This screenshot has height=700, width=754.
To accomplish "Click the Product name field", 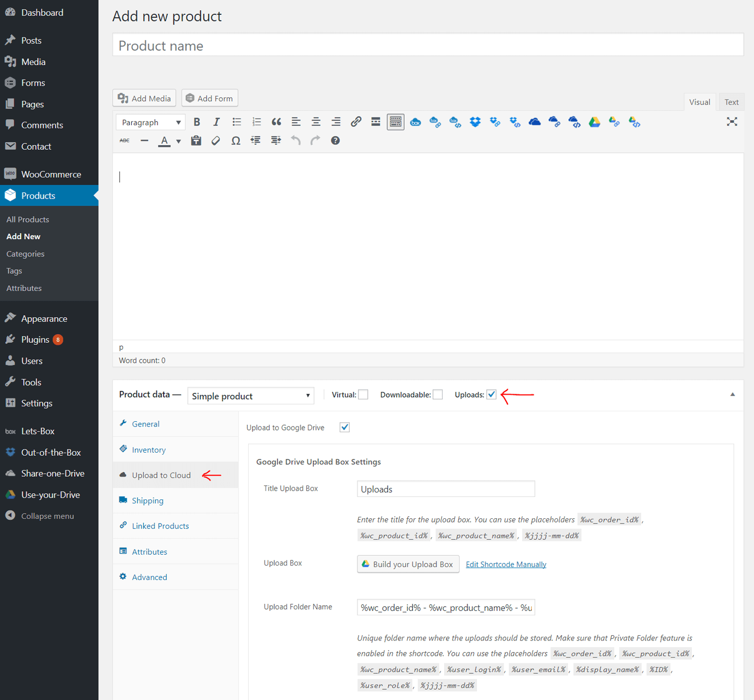I will click(x=428, y=45).
